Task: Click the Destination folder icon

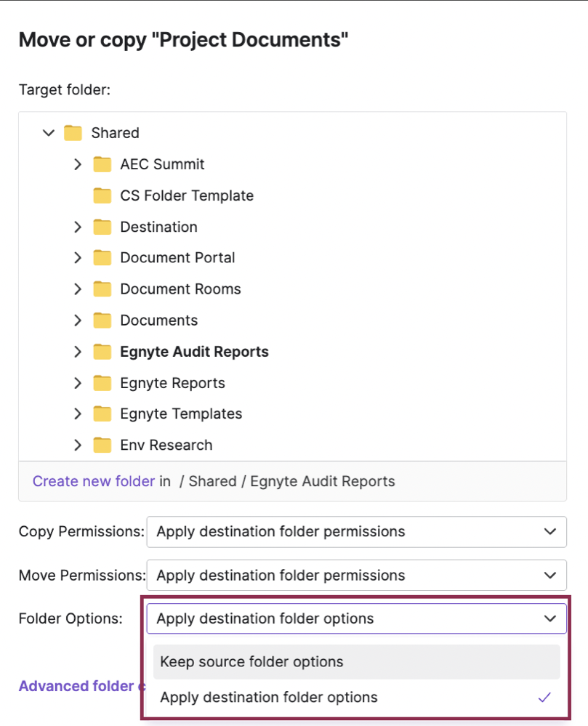Action: [x=102, y=227]
